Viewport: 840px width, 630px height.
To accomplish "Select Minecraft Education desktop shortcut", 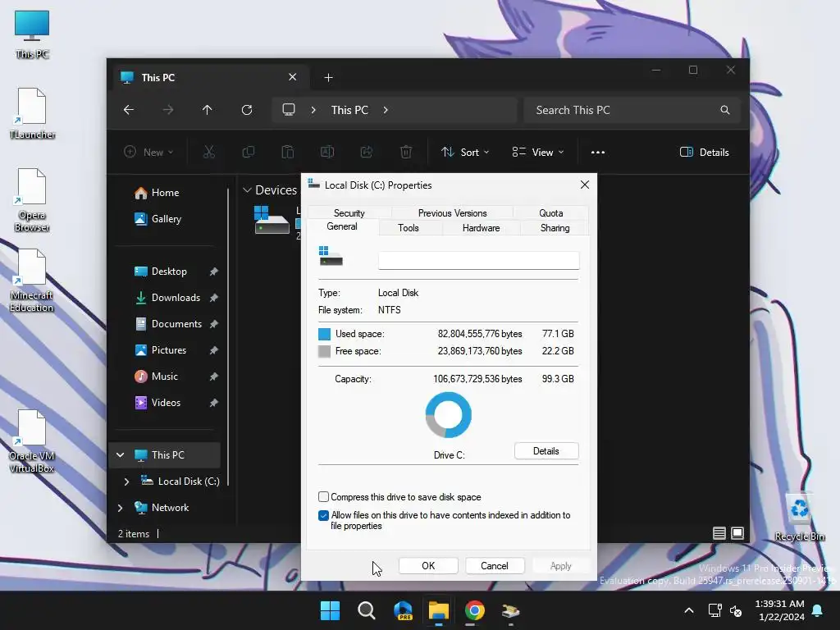I will pyautogui.click(x=32, y=281).
